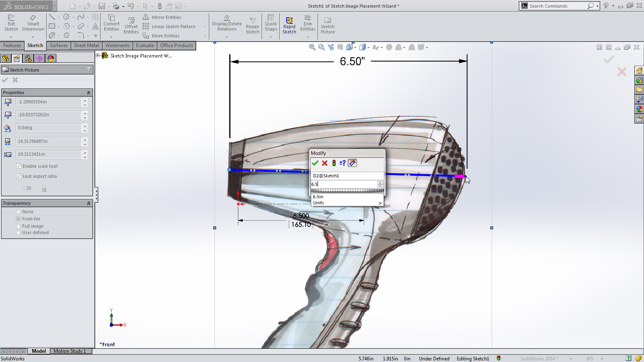Viewport: 644px width, 362px height.
Task: Activate the Convert Entities tool
Action: click(x=111, y=23)
